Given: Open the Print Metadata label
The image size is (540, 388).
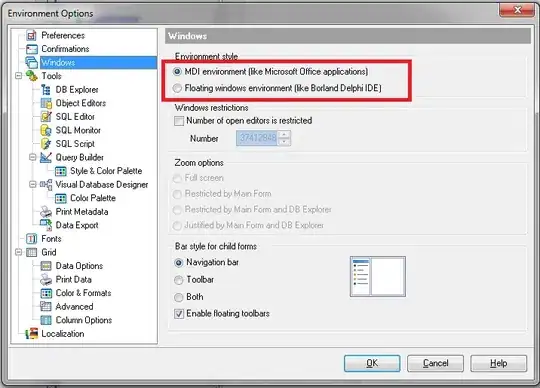Looking at the screenshot, I should [82, 211].
